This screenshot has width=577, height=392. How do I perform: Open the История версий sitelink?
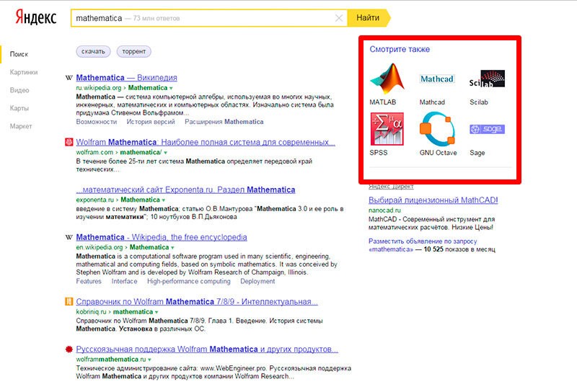[151, 122]
